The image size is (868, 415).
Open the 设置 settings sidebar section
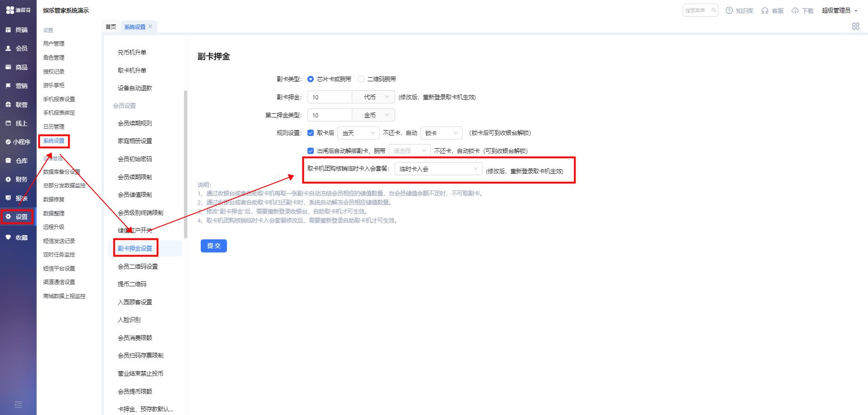point(17,217)
